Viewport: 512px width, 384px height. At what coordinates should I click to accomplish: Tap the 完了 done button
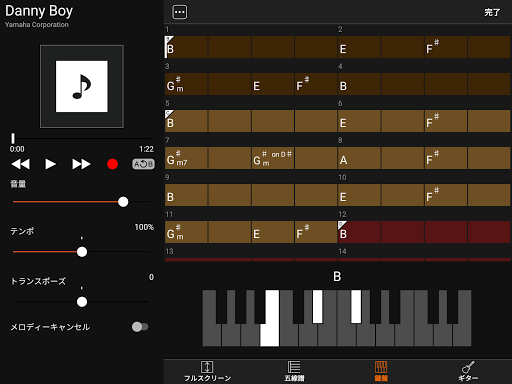492,13
